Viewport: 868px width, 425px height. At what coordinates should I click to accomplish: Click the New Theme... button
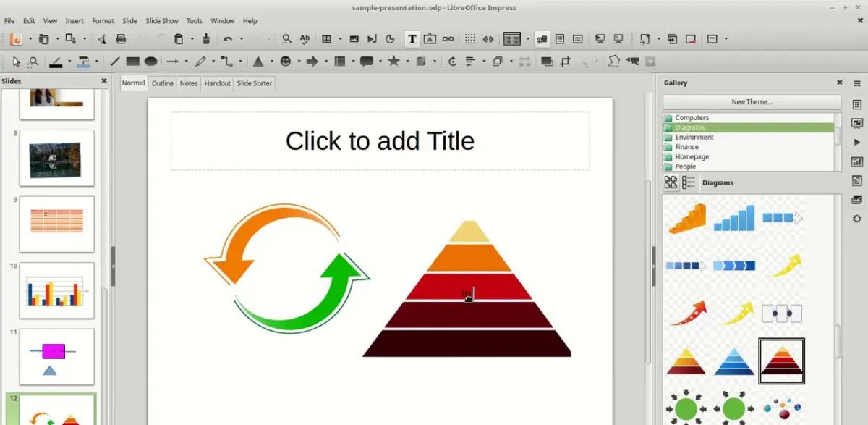click(752, 102)
